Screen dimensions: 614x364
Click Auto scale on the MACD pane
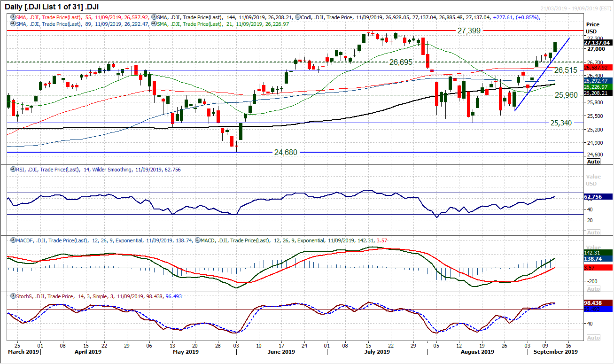(594, 289)
